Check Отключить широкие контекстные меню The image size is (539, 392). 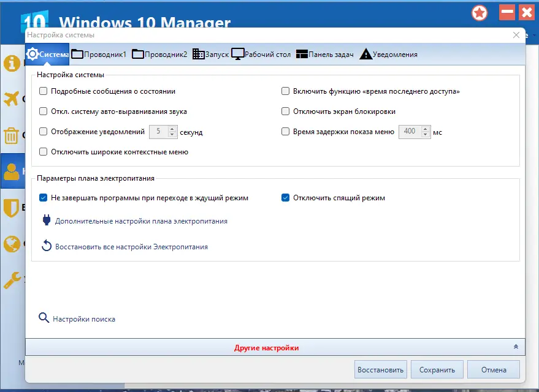44,152
